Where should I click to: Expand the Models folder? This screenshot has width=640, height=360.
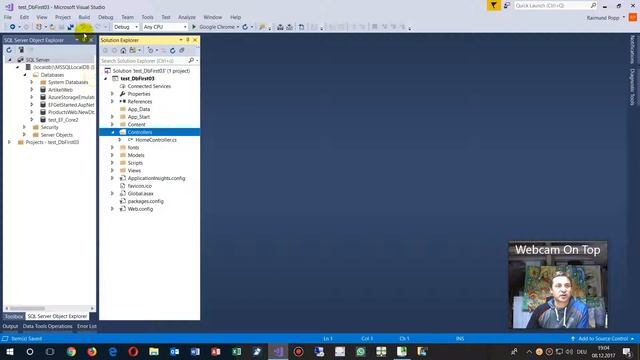[112, 155]
